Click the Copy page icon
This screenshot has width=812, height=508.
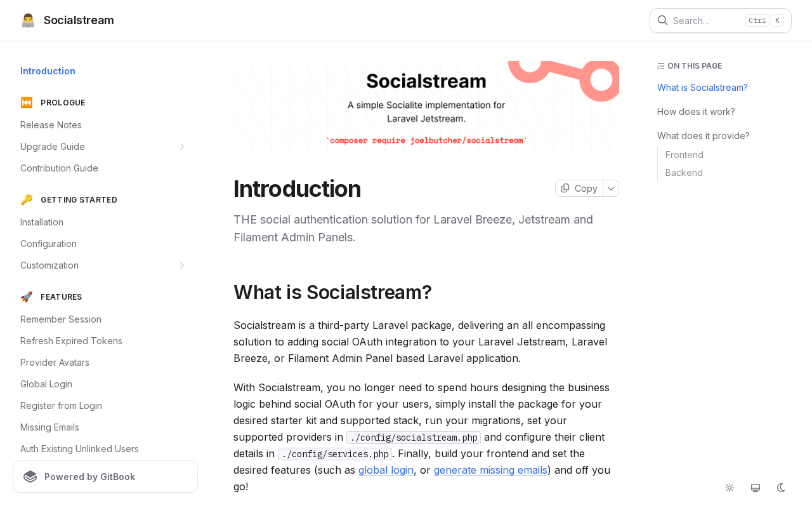coord(565,188)
